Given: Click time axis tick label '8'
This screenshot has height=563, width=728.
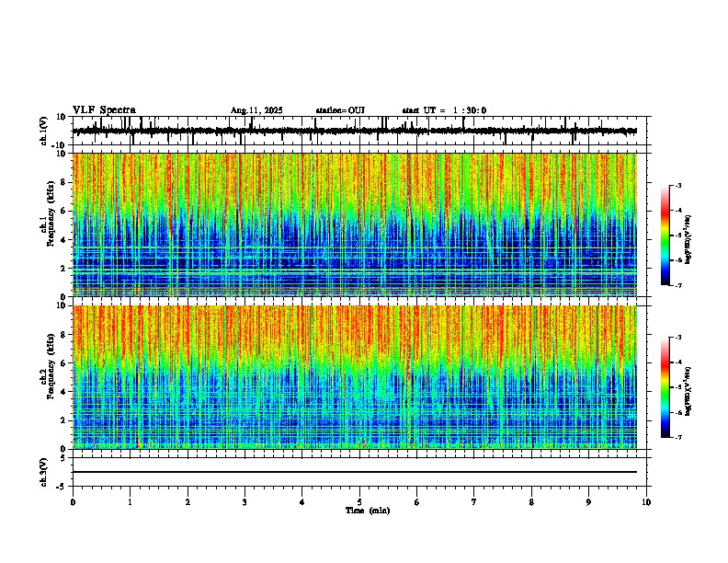Looking at the screenshot, I should (531, 502).
